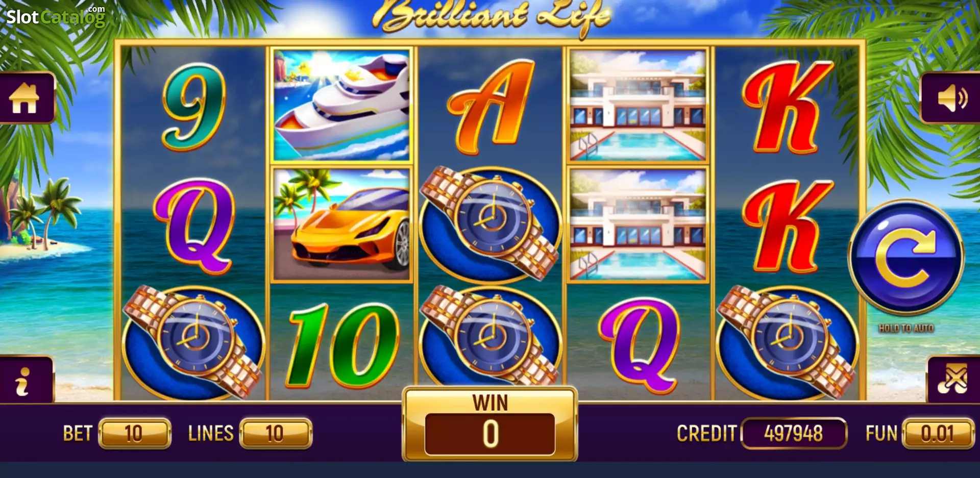Mute the game sound speaker icon
Viewport: 980px width, 478px height.
pyautogui.click(x=951, y=98)
